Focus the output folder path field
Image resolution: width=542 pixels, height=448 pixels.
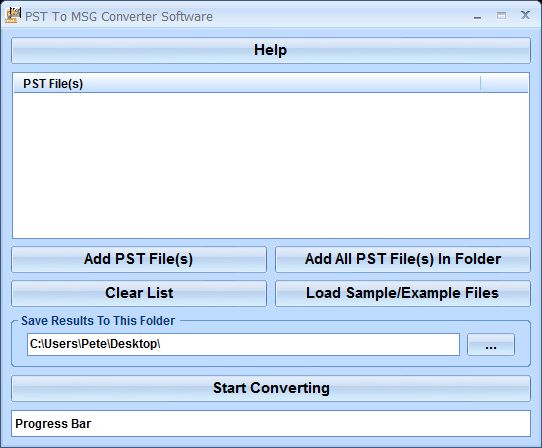pos(243,344)
